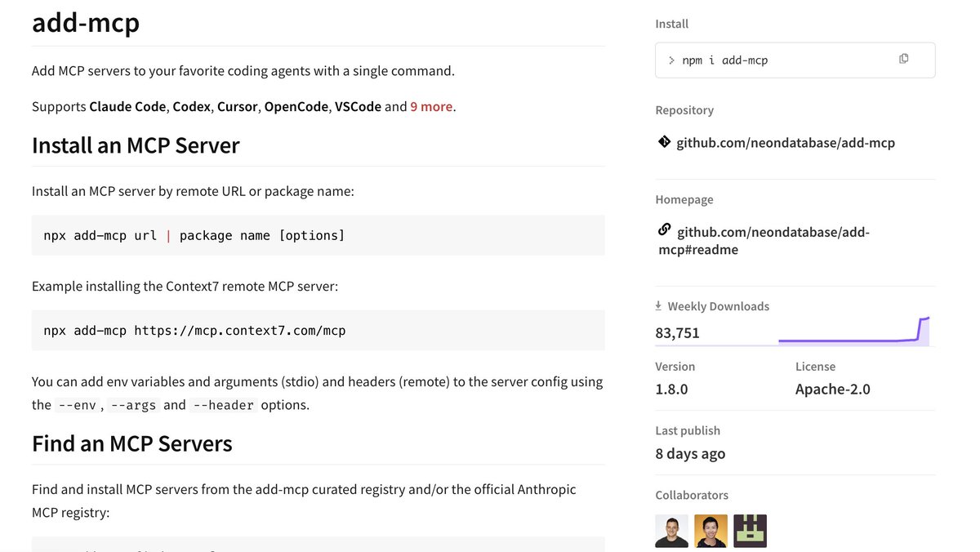Image resolution: width=980 pixels, height=552 pixels.
Task: Open the add-mcp#readme homepage link
Action: click(x=764, y=241)
